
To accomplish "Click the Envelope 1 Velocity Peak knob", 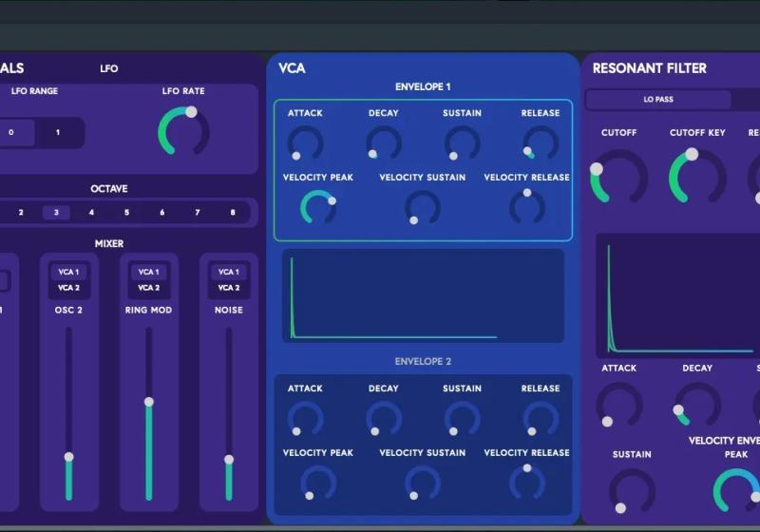I will [318, 207].
